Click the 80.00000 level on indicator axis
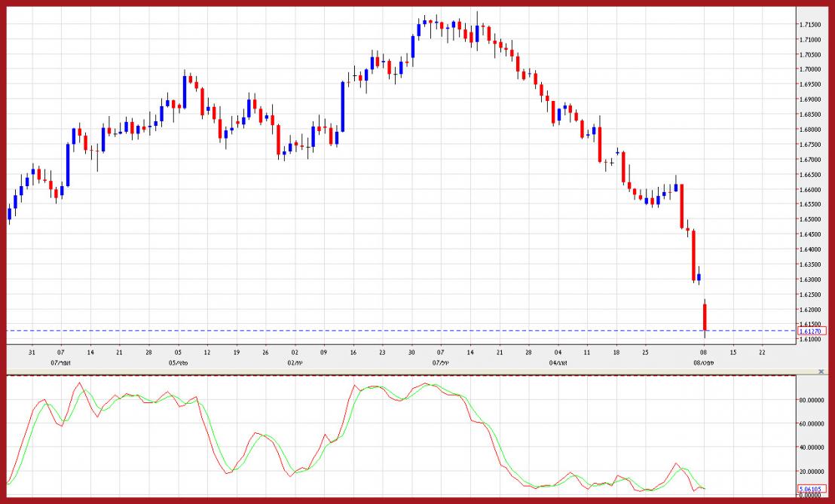The image size is (835, 504). [812, 400]
